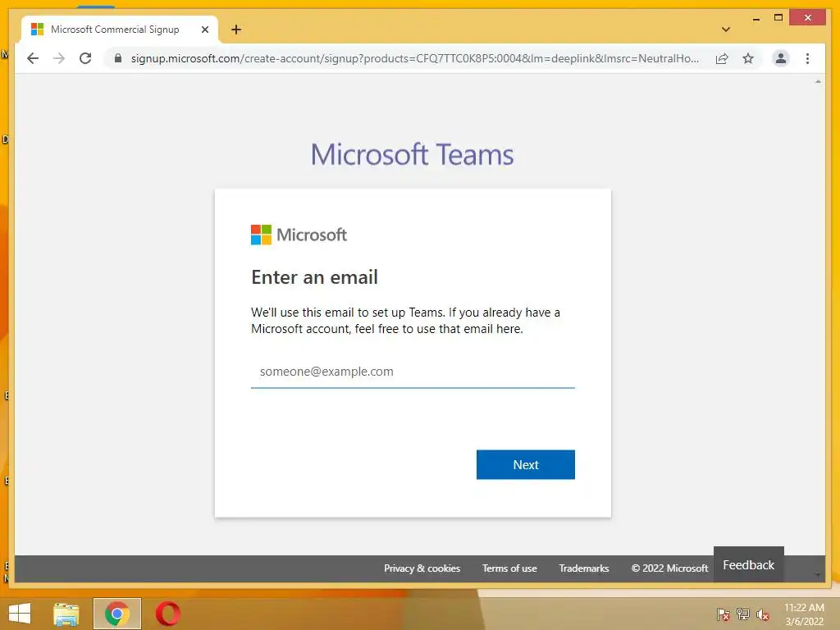Image resolution: width=840 pixels, height=630 pixels.
Task: Click the page scrollbar down arrow
Action: (x=818, y=575)
